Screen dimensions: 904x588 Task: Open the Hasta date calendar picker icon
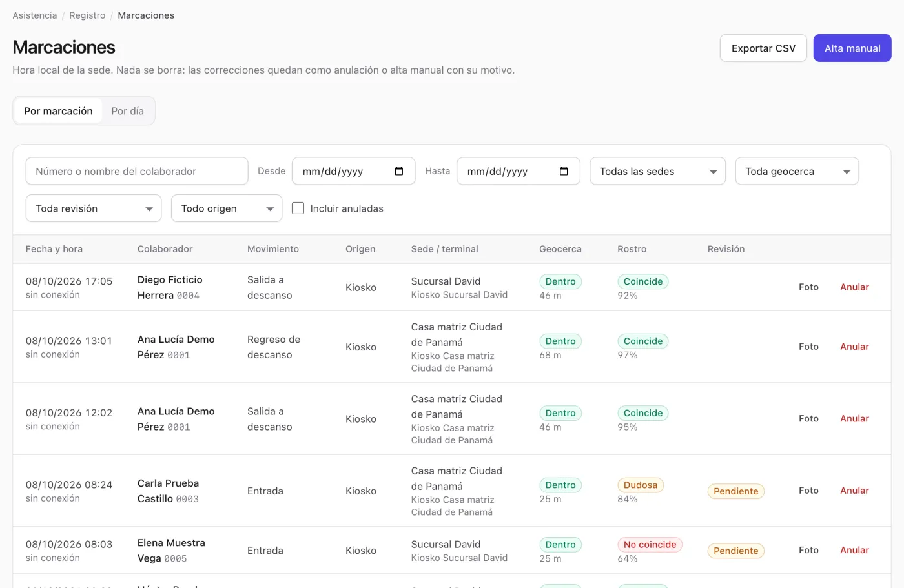564,171
